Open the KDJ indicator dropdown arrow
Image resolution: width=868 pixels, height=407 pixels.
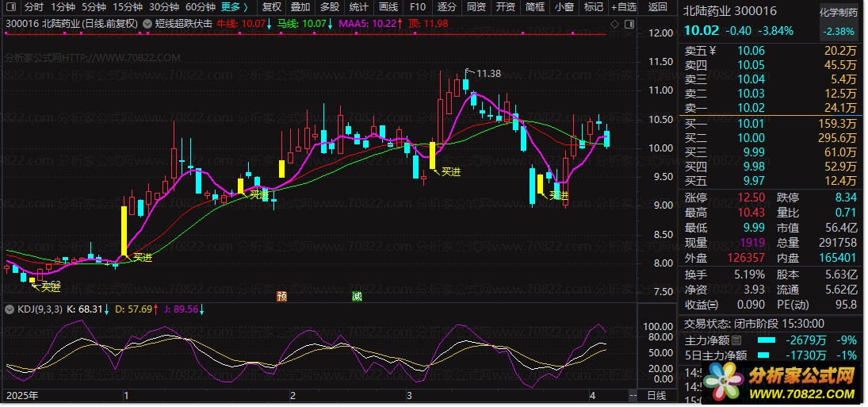coord(8,309)
